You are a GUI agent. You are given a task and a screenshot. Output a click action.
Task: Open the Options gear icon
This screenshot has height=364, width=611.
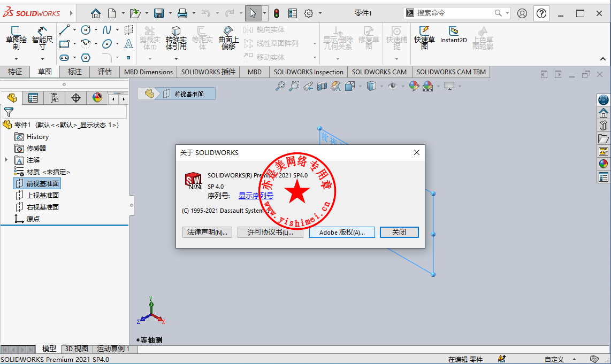(309, 13)
